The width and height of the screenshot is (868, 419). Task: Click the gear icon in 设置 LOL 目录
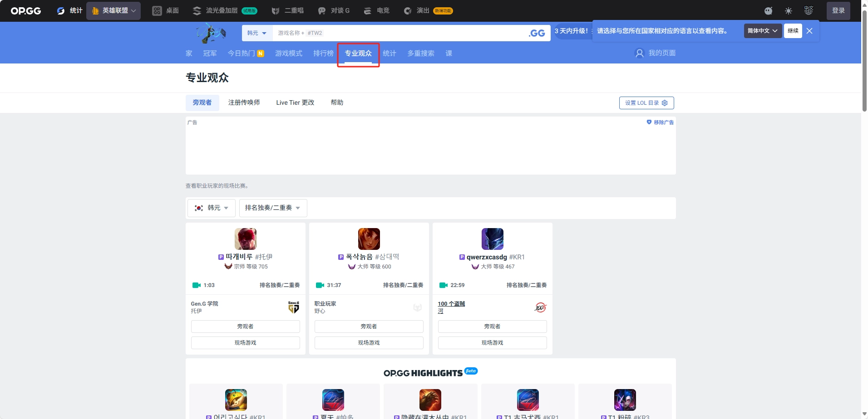(x=665, y=103)
